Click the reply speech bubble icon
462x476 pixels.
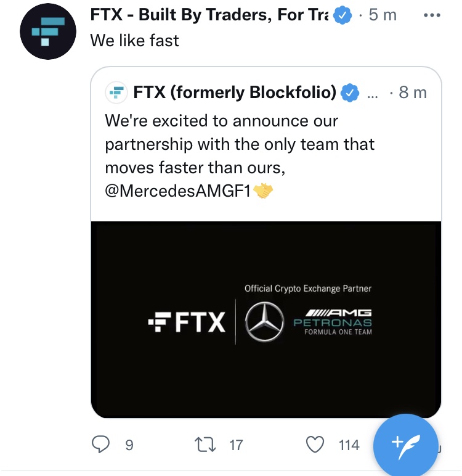[x=100, y=444]
